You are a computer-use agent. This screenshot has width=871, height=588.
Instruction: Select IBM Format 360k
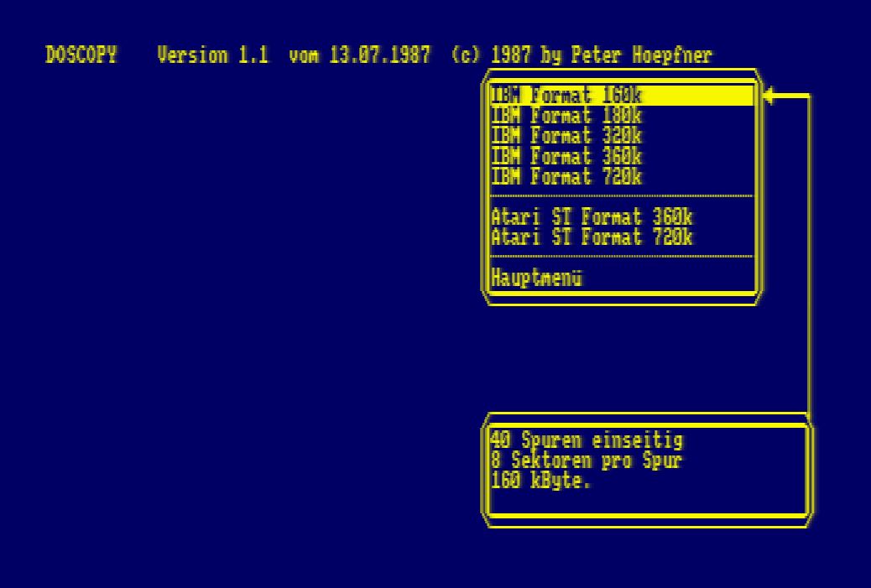pyautogui.click(x=566, y=157)
